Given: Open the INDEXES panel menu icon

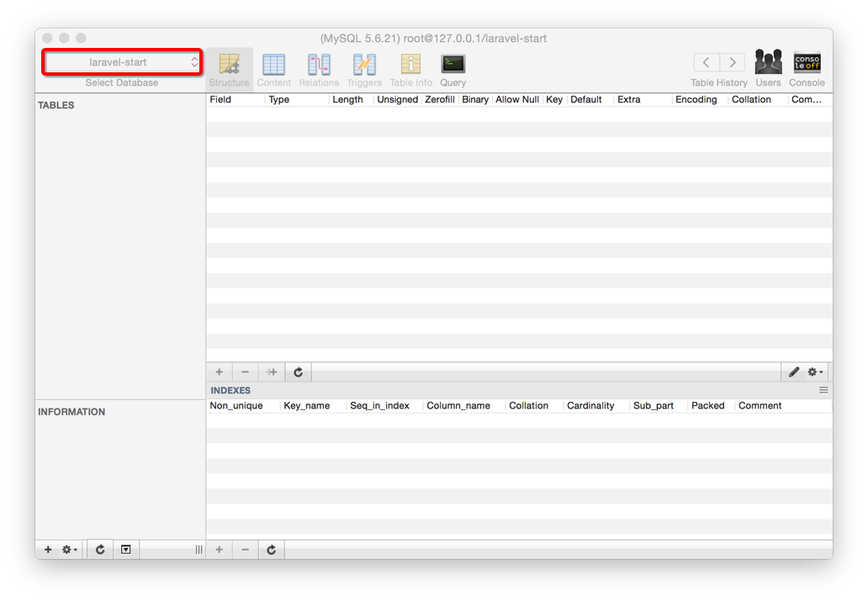Looking at the screenshot, I should [x=823, y=390].
